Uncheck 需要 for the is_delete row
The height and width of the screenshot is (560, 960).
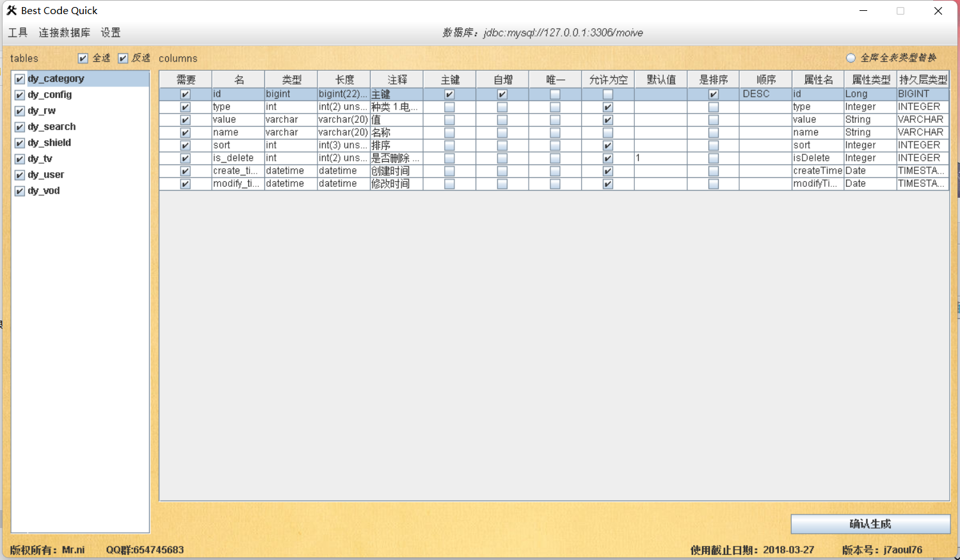coord(185,158)
